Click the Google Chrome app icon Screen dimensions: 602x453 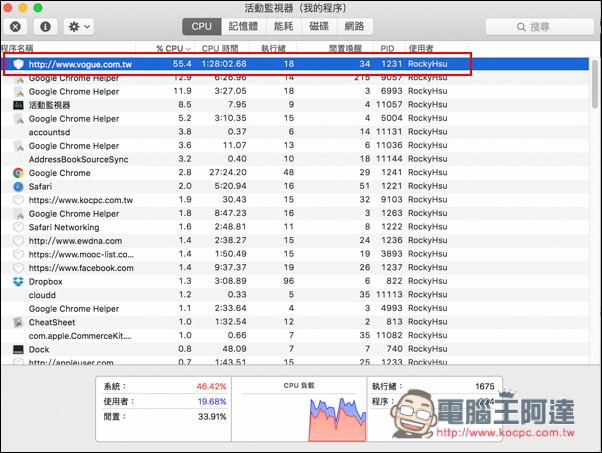(18, 173)
